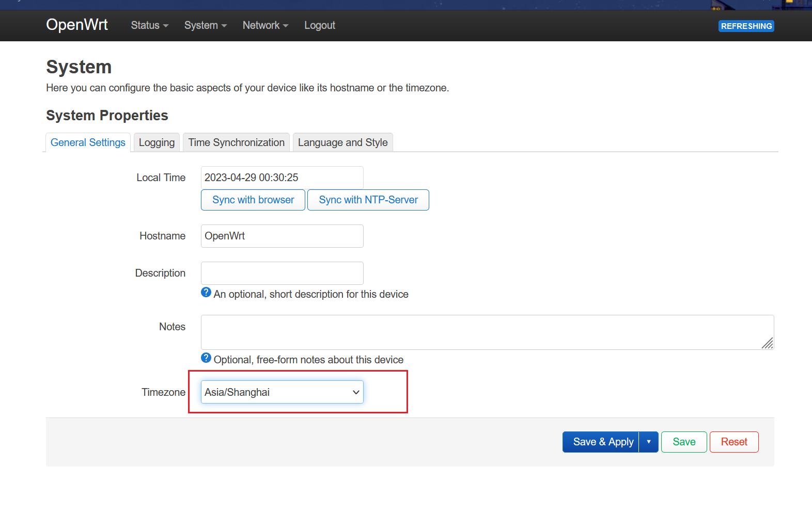Click the Description input field
812x514 pixels.
tap(282, 273)
